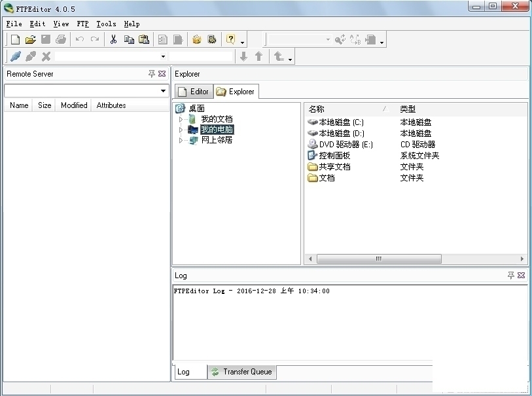Expand the 我的文档 tree node
The height and width of the screenshot is (396, 532).
click(181, 119)
